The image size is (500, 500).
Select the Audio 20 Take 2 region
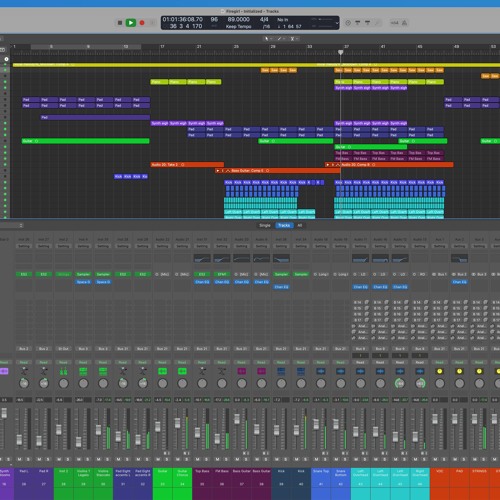pos(187,165)
